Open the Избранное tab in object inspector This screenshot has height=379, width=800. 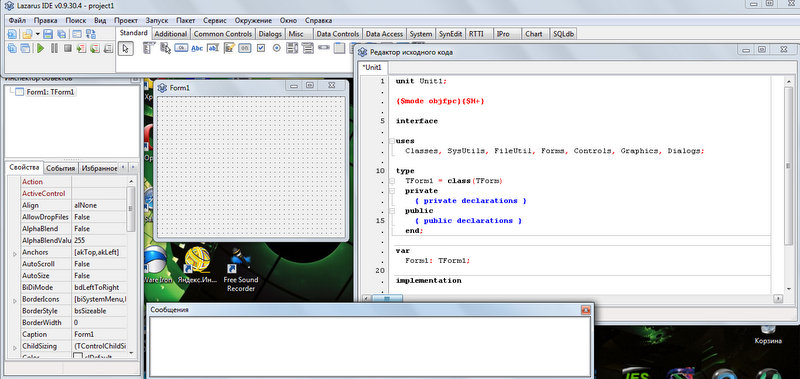pyautogui.click(x=98, y=168)
